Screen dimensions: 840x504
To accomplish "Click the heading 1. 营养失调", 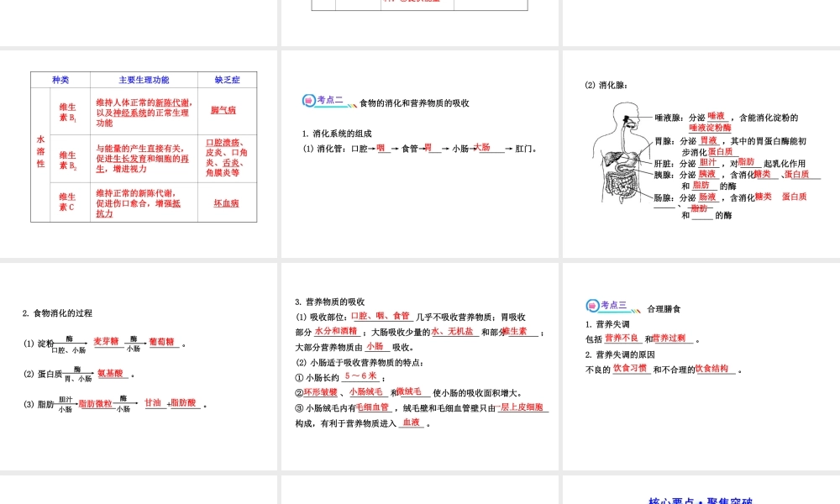I will click(607, 324).
